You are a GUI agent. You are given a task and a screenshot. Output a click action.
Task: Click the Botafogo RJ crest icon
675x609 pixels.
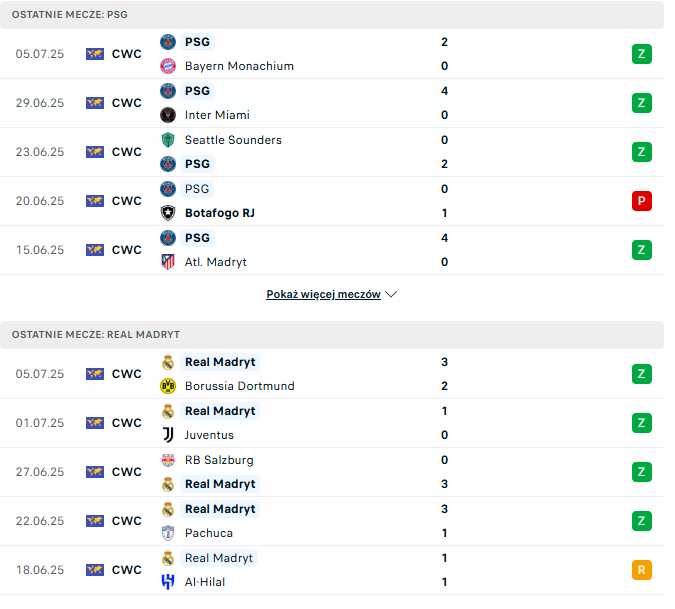[168, 213]
